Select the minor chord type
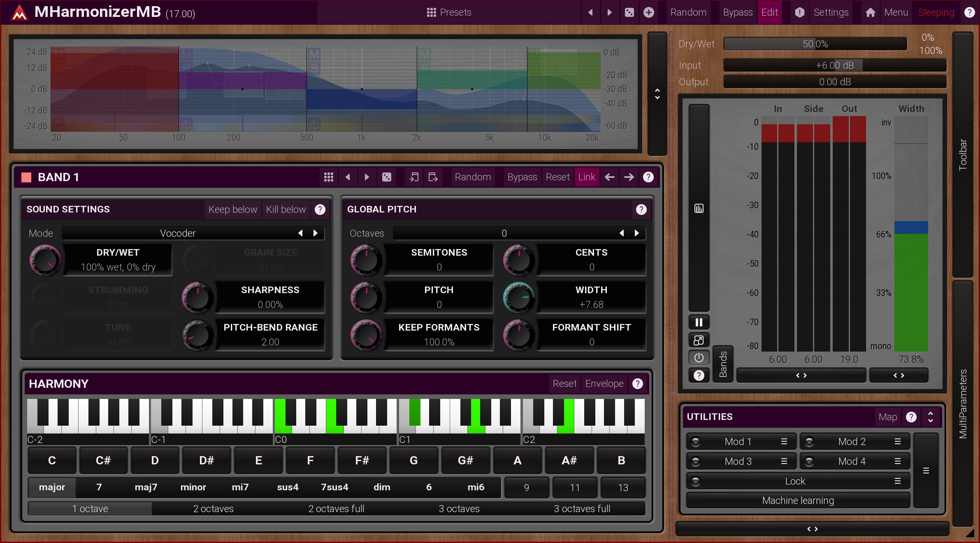Image resolution: width=980 pixels, height=543 pixels. pyautogui.click(x=193, y=487)
